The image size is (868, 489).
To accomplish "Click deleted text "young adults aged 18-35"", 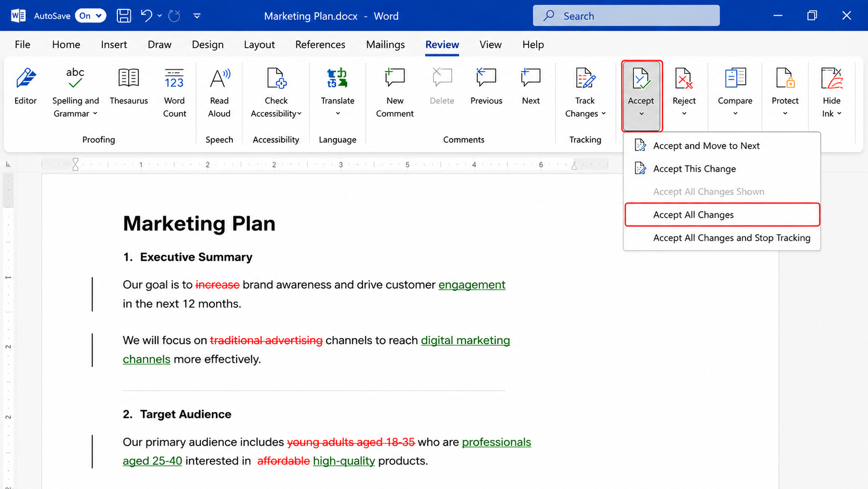I will (351, 442).
